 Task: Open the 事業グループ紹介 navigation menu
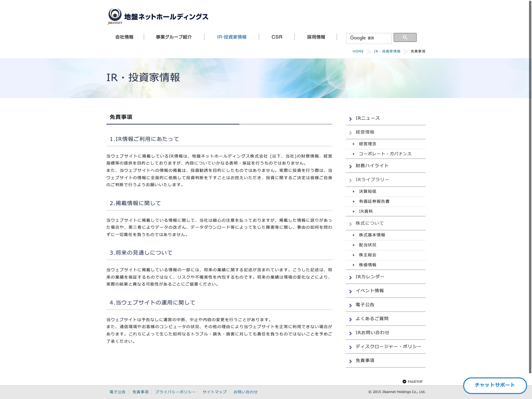[x=174, y=37]
